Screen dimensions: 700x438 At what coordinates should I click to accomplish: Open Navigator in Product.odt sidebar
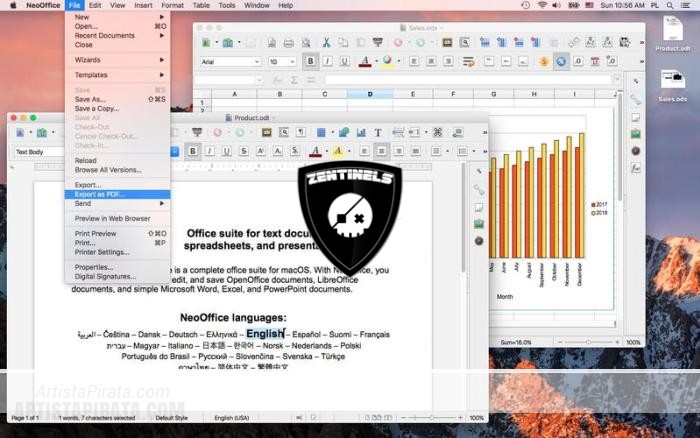click(479, 241)
